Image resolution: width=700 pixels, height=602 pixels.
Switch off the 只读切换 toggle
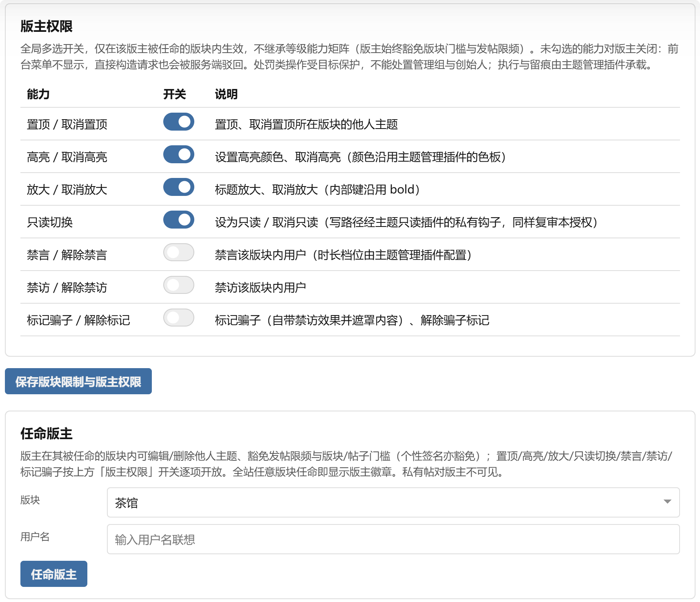click(x=179, y=220)
